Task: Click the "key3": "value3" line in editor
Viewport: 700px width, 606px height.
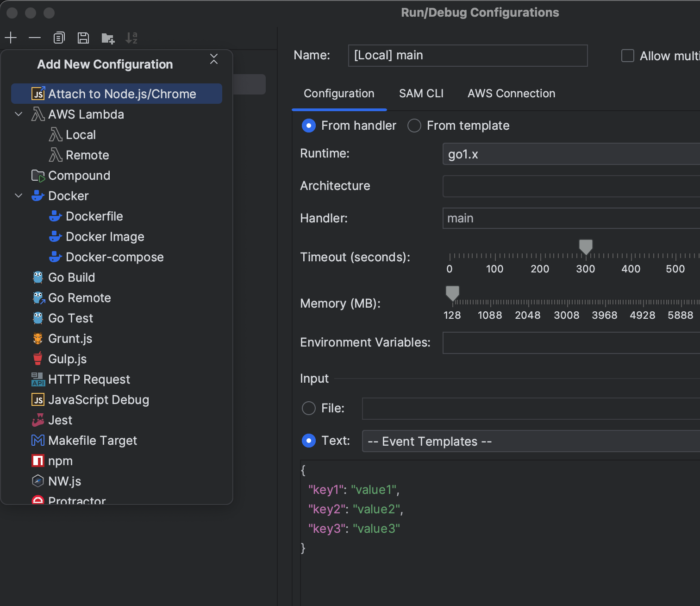Action: [x=354, y=529]
